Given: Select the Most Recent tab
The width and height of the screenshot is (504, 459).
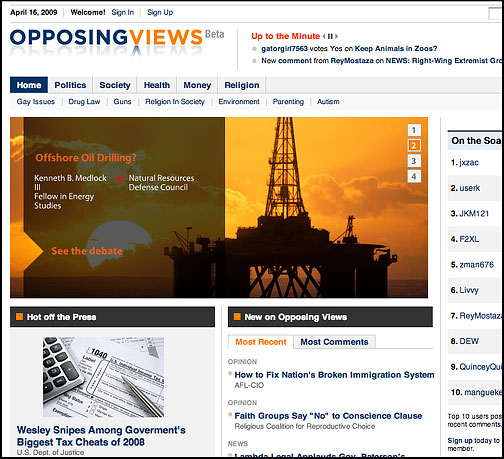Looking at the screenshot, I should [261, 342].
